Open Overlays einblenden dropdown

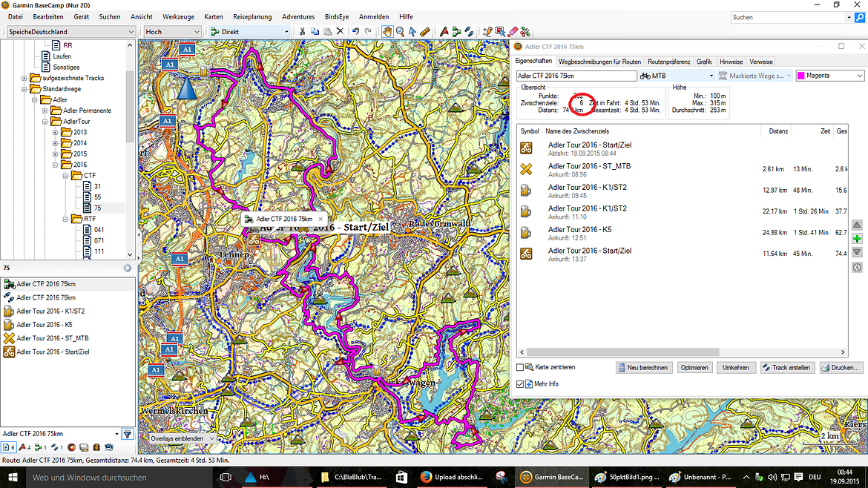(x=181, y=438)
